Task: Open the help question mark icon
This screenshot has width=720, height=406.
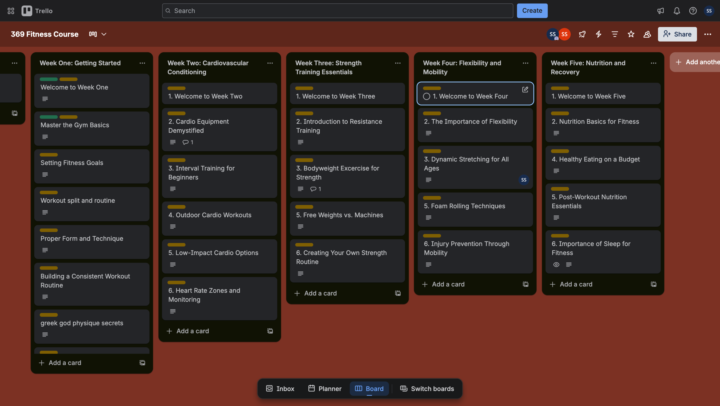Action: [x=692, y=10]
